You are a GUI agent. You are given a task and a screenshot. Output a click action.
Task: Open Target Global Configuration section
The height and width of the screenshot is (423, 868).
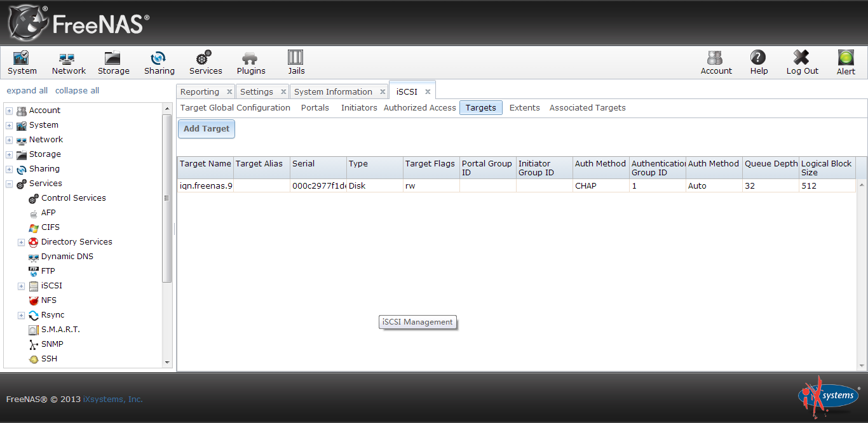pos(235,108)
